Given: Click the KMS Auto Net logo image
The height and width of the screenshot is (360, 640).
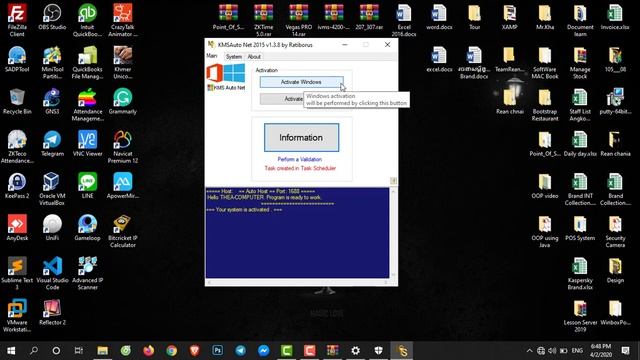Looking at the screenshot, I should pyautogui.click(x=226, y=77).
